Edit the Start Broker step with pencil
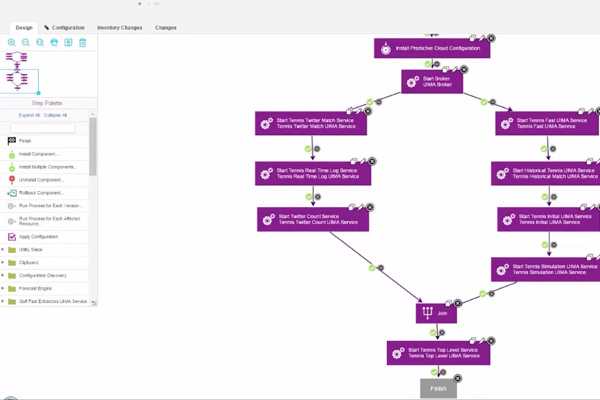 pyautogui.click(x=455, y=69)
